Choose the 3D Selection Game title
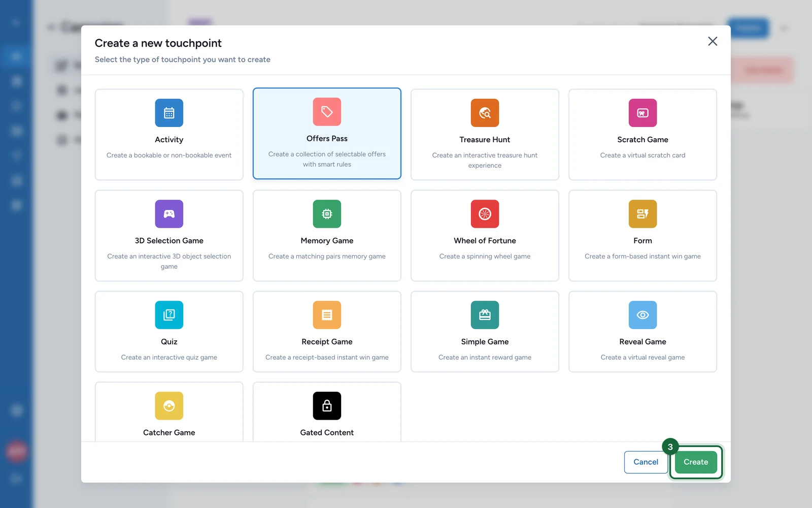This screenshot has height=508, width=812. click(169, 241)
